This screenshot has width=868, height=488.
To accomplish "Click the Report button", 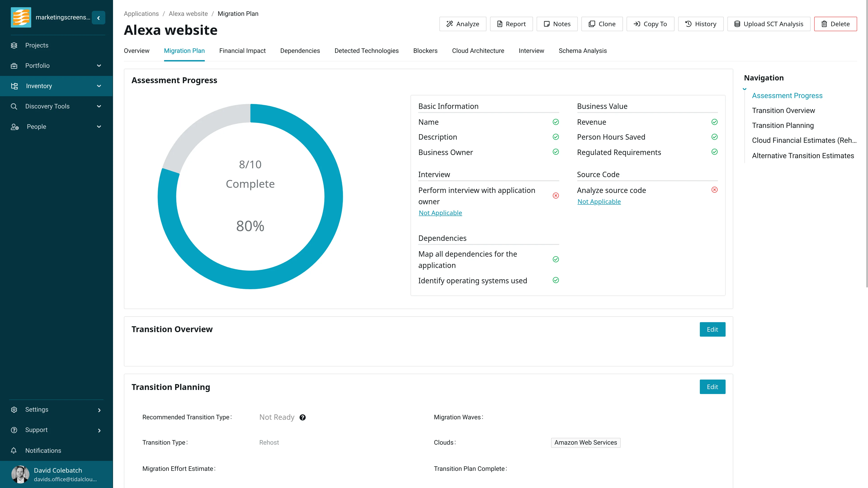I will 511,24.
